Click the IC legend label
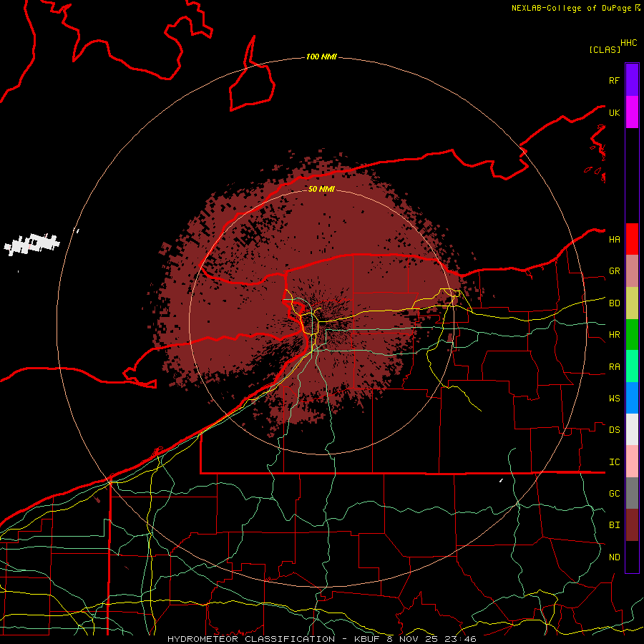 pyautogui.click(x=614, y=462)
